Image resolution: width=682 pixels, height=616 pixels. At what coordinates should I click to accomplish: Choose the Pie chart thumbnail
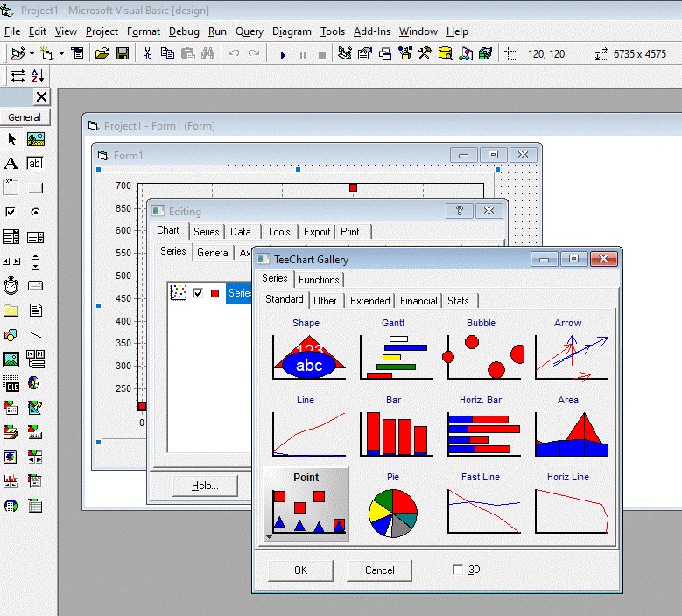(x=393, y=506)
